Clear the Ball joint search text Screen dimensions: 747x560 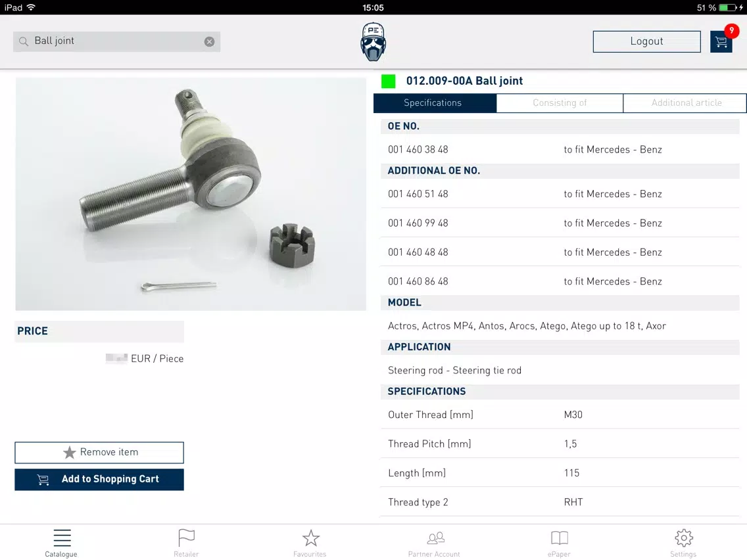coord(209,41)
